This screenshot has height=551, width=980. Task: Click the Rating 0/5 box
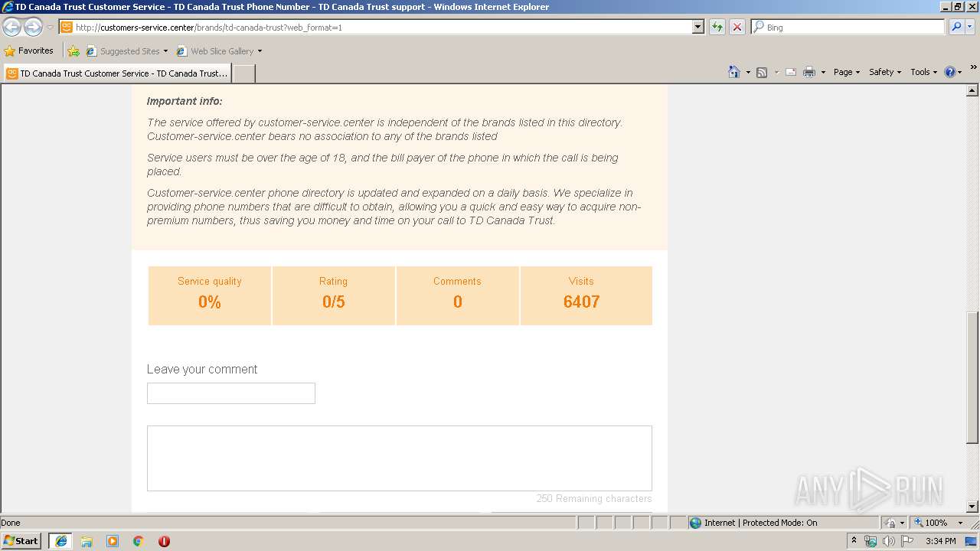click(x=334, y=295)
